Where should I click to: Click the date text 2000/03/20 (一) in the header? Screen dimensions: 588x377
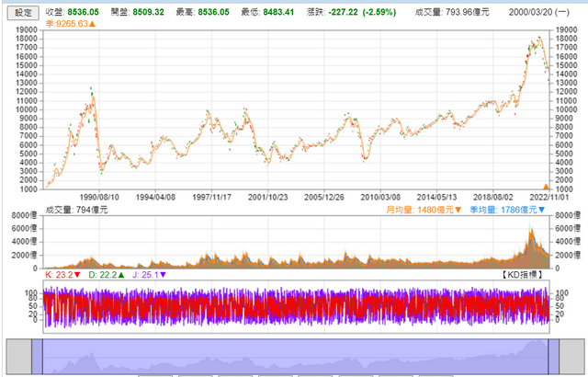539,12
